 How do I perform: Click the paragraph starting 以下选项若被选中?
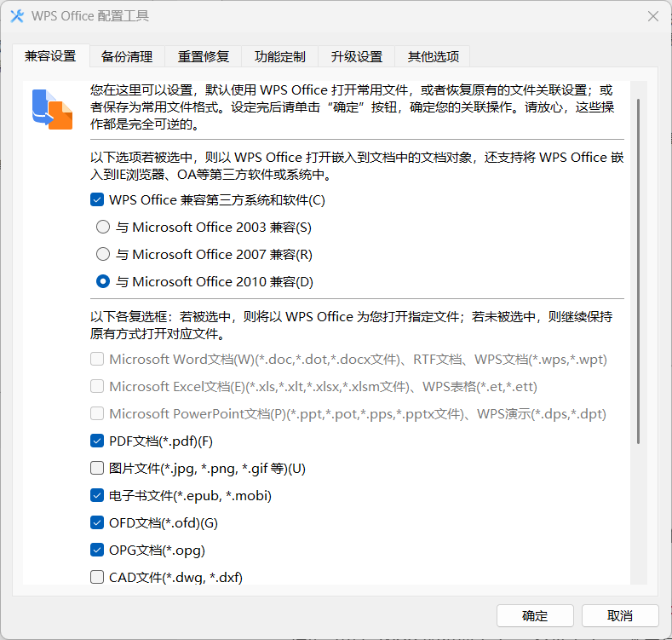pos(357,166)
